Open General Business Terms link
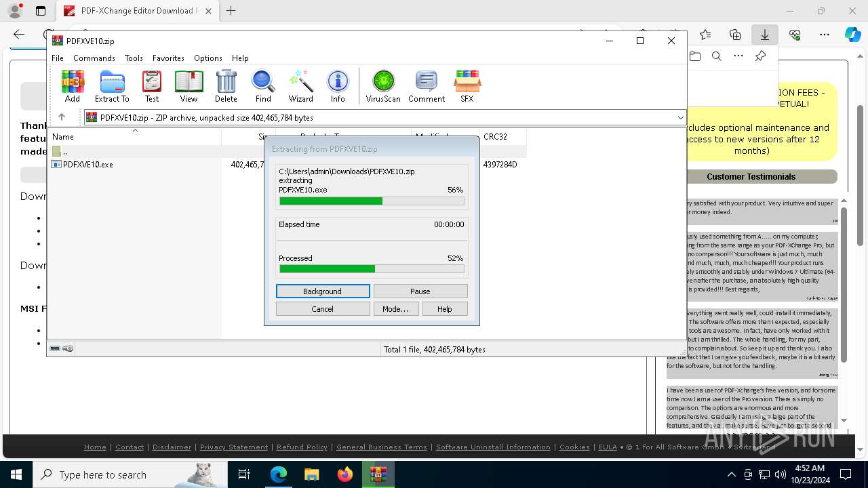The width and height of the screenshot is (868, 488). coord(382,447)
